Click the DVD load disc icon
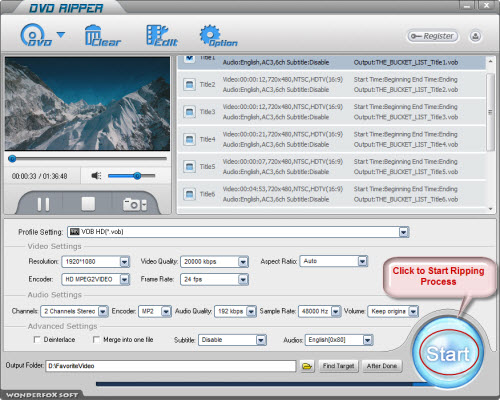This screenshot has width=500, height=400. coord(36,35)
